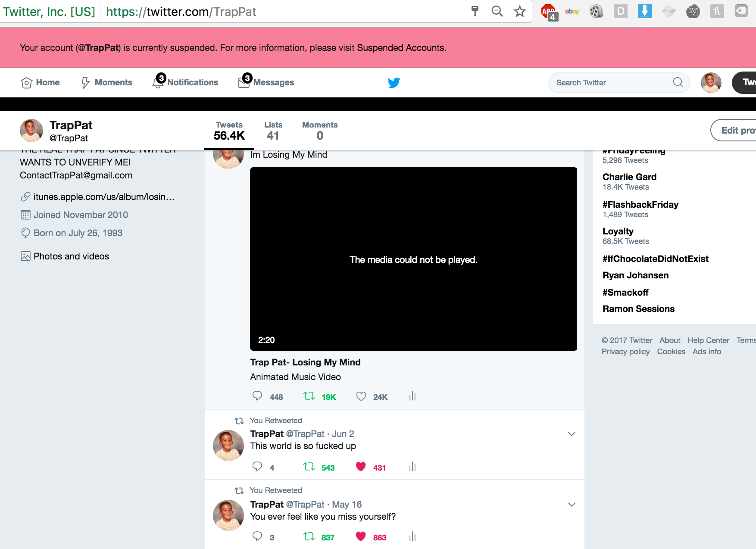This screenshot has width=756, height=549.
Task: Click the film reel extension icon
Action: pyautogui.click(x=596, y=11)
